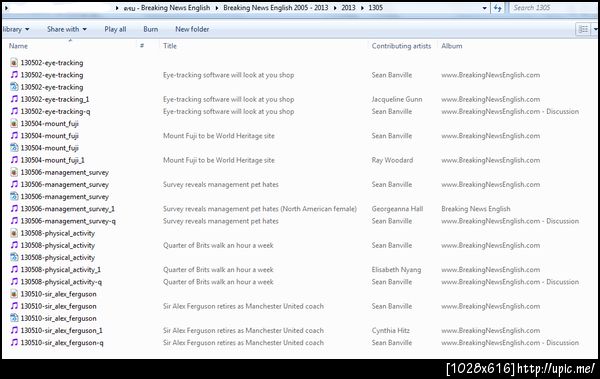
Task: Select the music note icon of 130510-sir_alex_ferguson_1
Action: point(14,330)
